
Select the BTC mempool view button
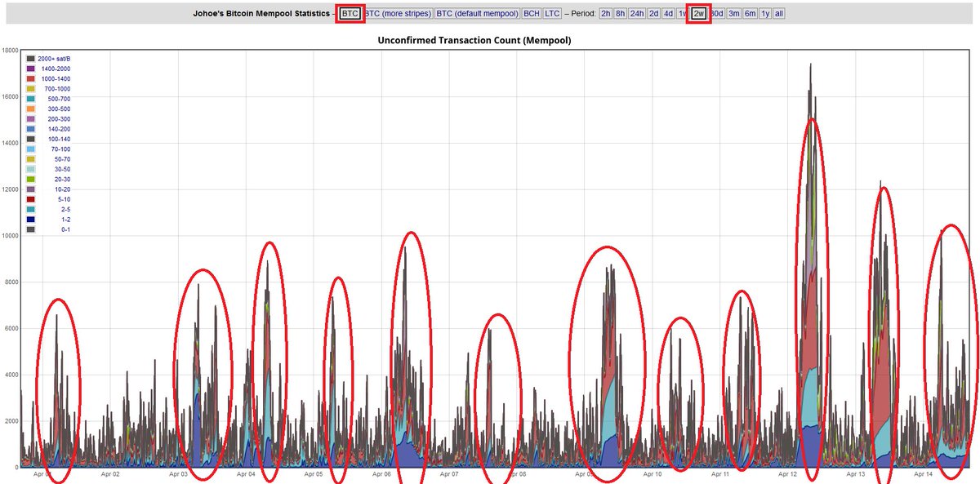pyautogui.click(x=350, y=14)
